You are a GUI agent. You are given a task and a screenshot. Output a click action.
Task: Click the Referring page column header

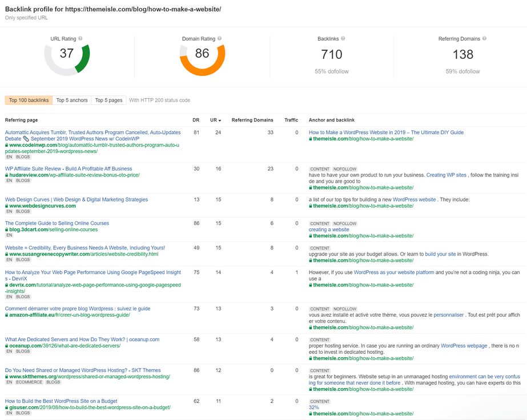21,120
